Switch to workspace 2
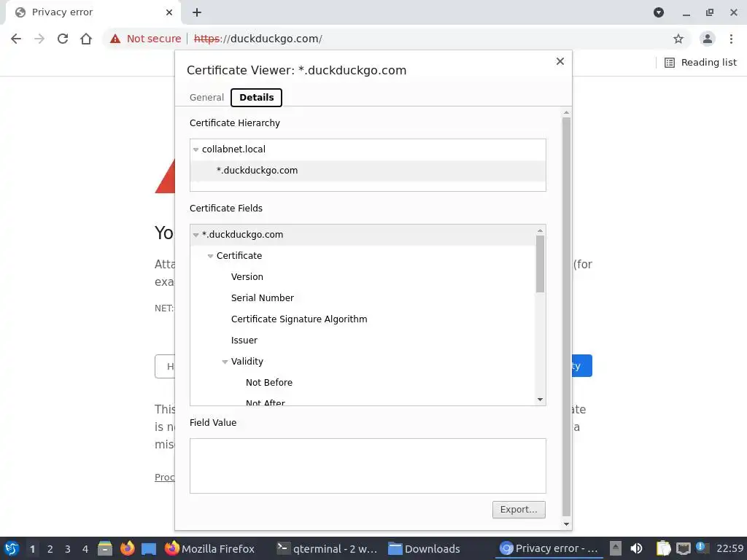 click(50, 549)
